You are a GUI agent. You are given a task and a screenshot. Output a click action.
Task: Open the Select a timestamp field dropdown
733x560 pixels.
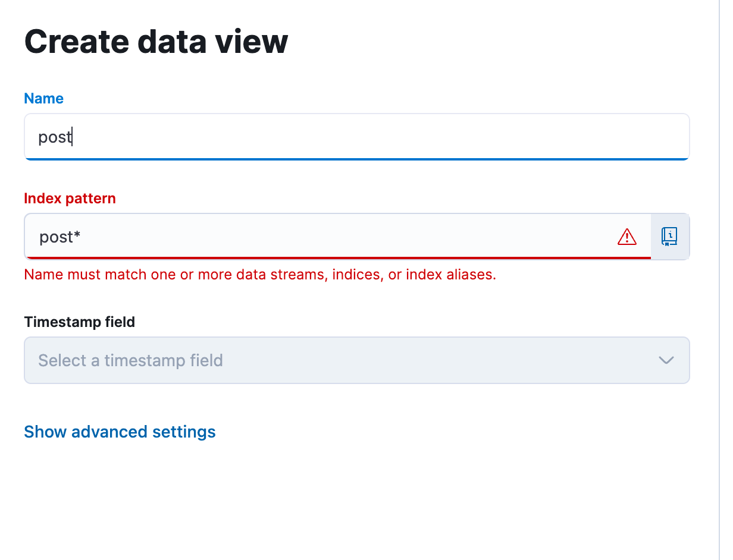coord(356,360)
